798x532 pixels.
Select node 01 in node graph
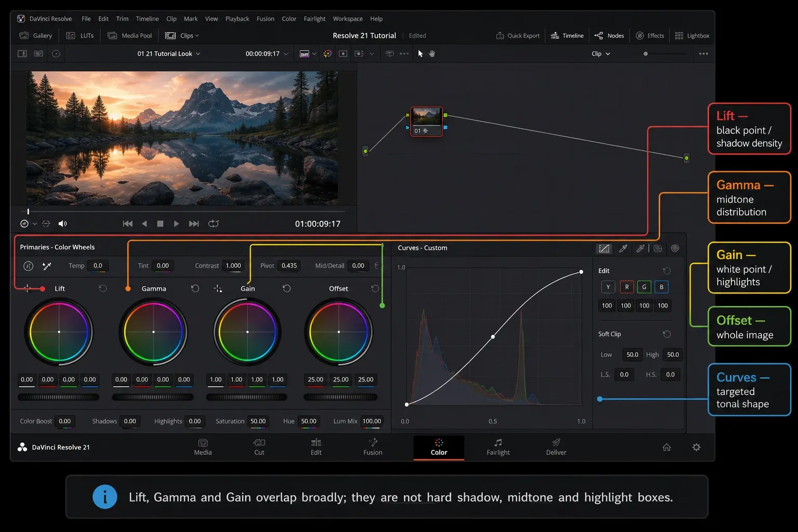(427, 121)
